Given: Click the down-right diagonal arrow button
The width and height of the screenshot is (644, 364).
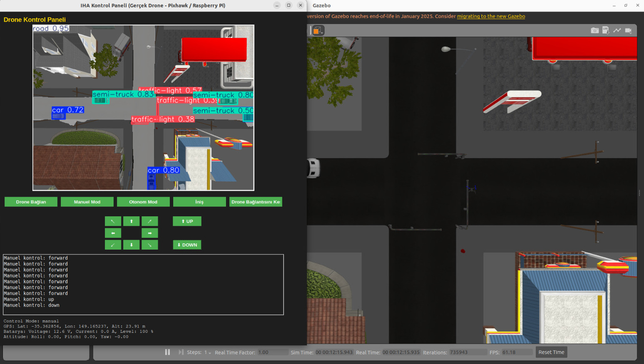Looking at the screenshot, I should point(149,245).
